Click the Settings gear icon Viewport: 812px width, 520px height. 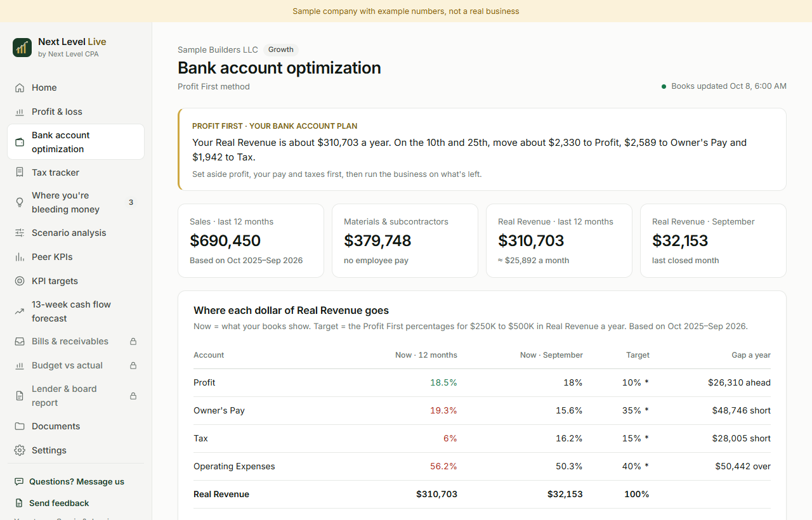20,450
